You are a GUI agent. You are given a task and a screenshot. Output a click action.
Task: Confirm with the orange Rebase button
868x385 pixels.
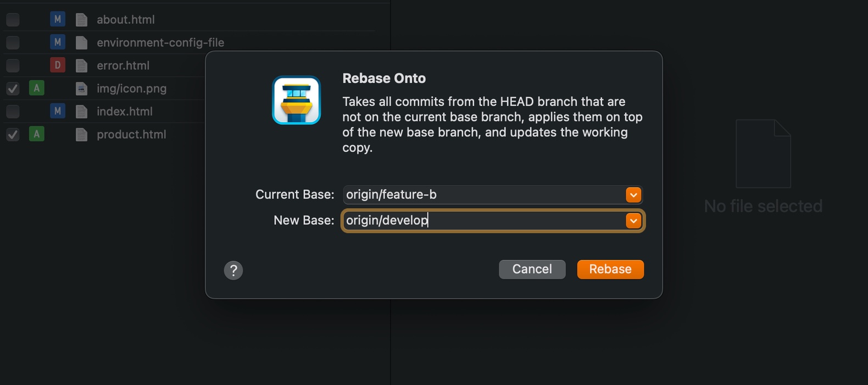pyautogui.click(x=610, y=269)
